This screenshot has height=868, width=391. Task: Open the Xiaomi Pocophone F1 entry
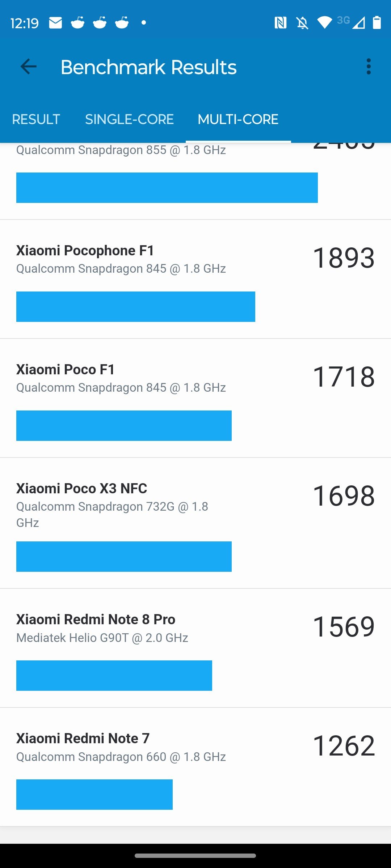[x=195, y=279]
